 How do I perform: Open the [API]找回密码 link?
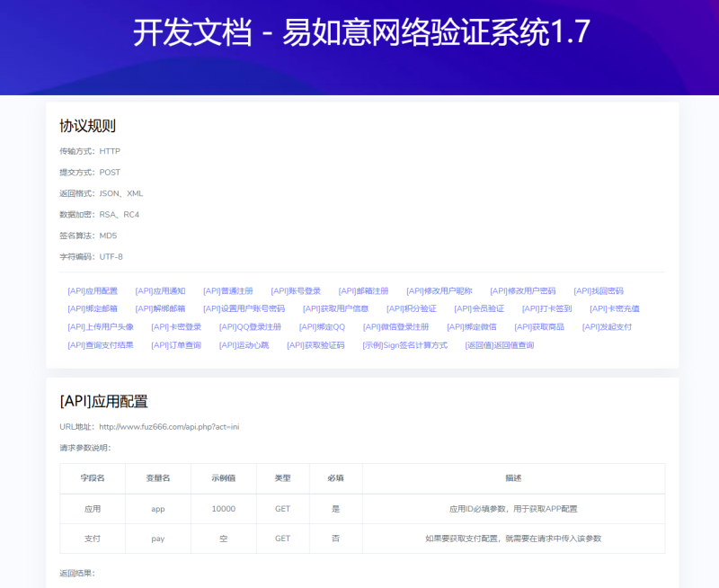click(599, 290)
